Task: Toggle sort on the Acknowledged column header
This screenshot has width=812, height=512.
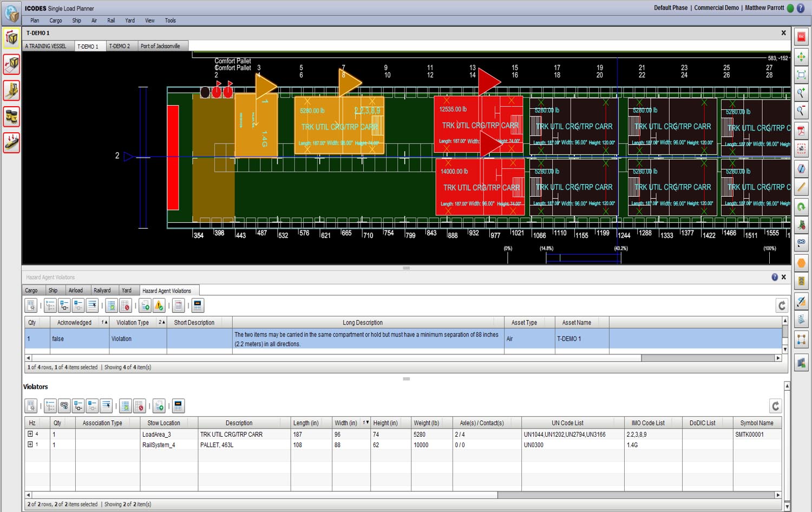Action: click(x=75, y=322)
